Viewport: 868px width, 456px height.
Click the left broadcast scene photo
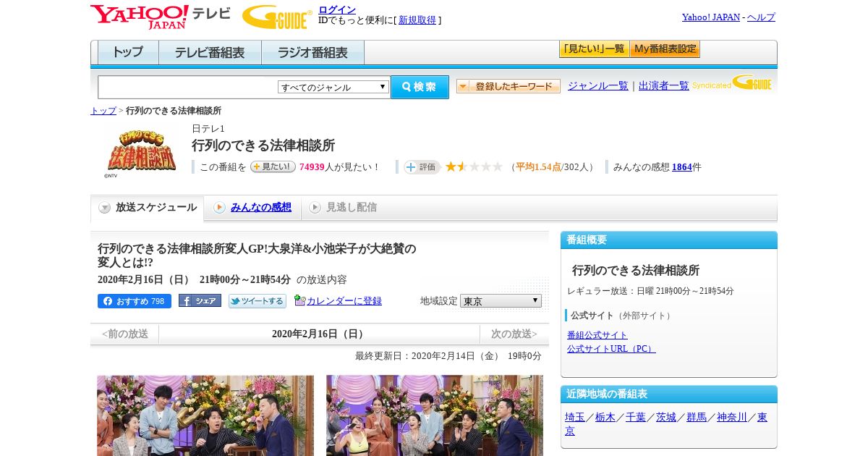(205, 415)
